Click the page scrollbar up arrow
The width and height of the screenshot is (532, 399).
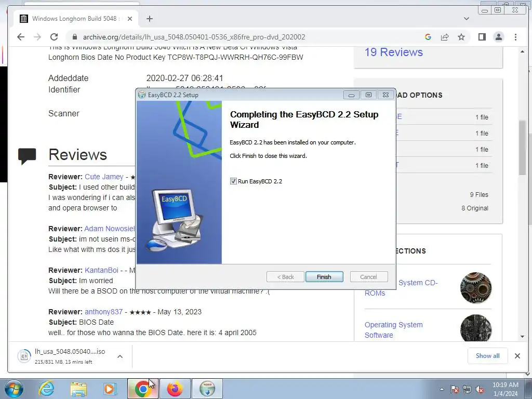point(522,51)
